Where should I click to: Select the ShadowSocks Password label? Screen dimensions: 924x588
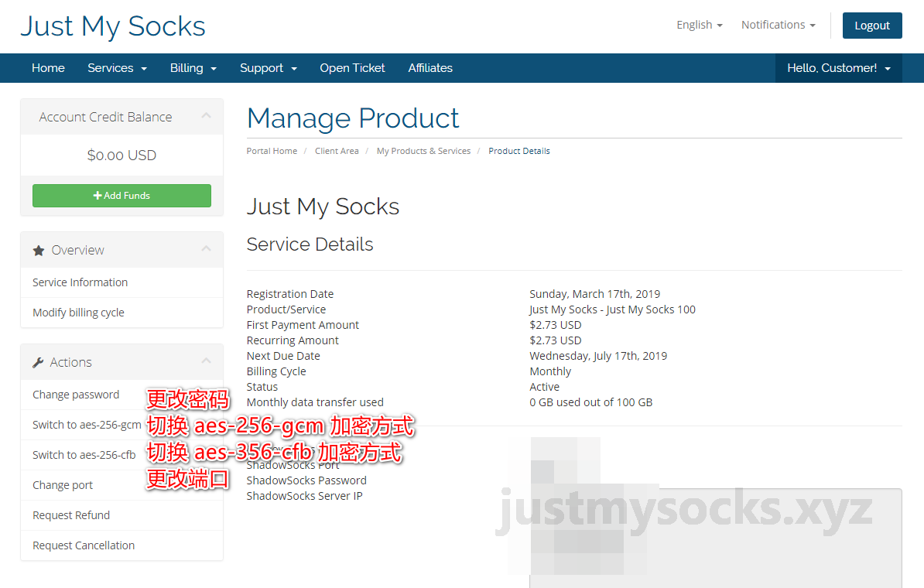coord(306,480)
